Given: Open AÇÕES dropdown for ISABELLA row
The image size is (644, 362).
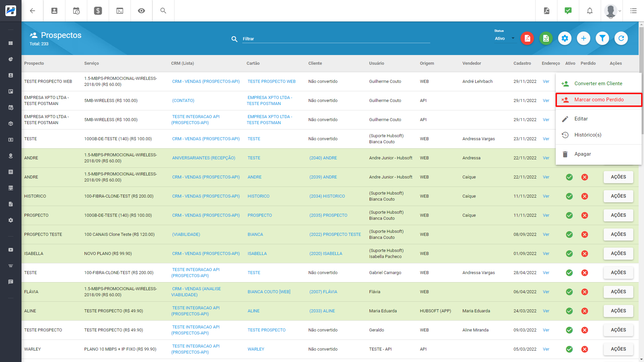Looking at the screenshot, I should coord(618,254).
